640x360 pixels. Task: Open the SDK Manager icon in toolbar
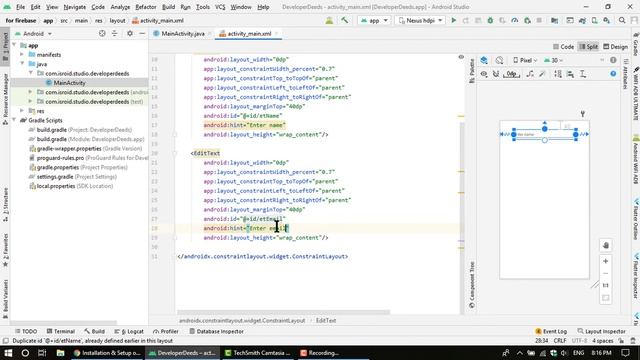[x=607, y=20]
